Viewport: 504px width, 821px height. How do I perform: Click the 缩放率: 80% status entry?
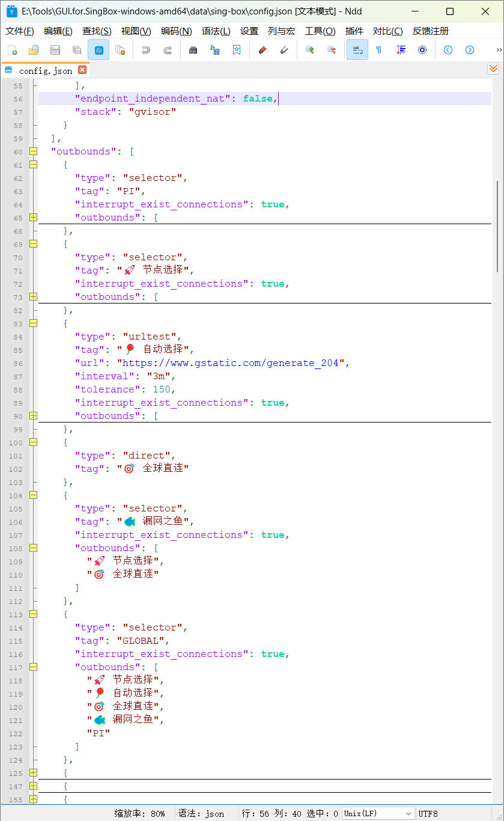[x=139, y=813]
